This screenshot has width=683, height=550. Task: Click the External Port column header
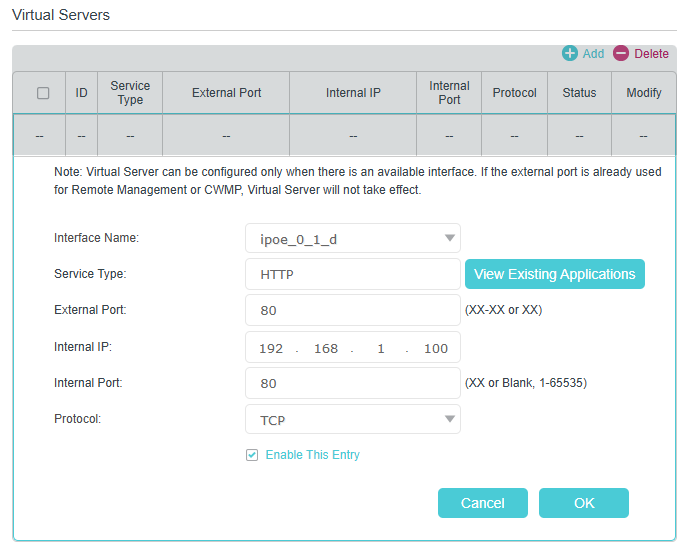(227, 93)
